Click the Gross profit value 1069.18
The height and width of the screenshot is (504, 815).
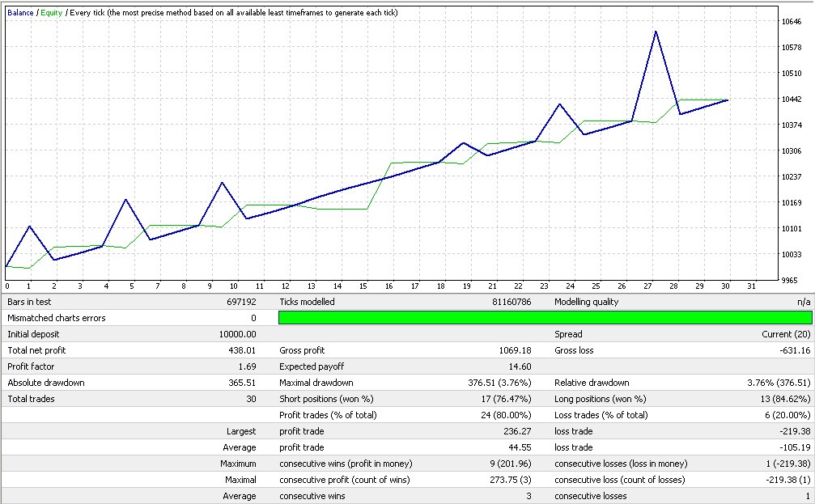click(515, 350)
